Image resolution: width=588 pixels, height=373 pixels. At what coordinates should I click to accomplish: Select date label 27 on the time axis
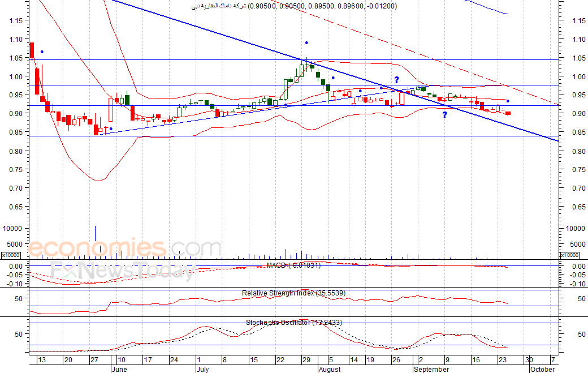click(94, 360)
